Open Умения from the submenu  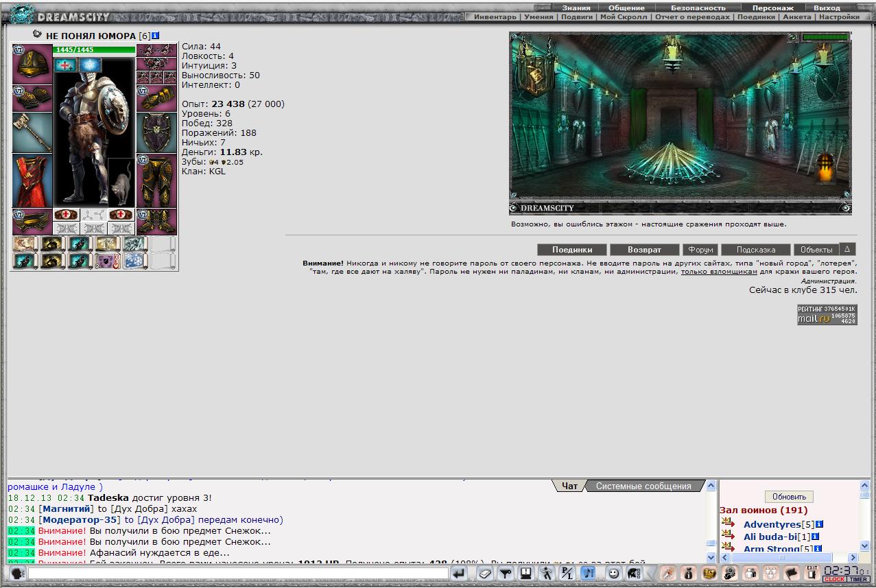(x=538, y=16)
